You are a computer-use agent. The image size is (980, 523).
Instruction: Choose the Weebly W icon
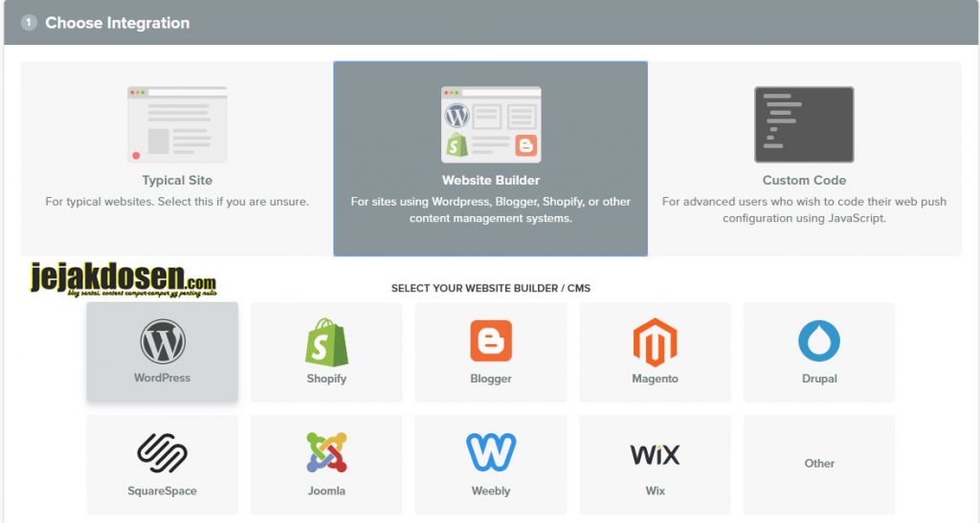pyautogui.click(x=491, y=452)
